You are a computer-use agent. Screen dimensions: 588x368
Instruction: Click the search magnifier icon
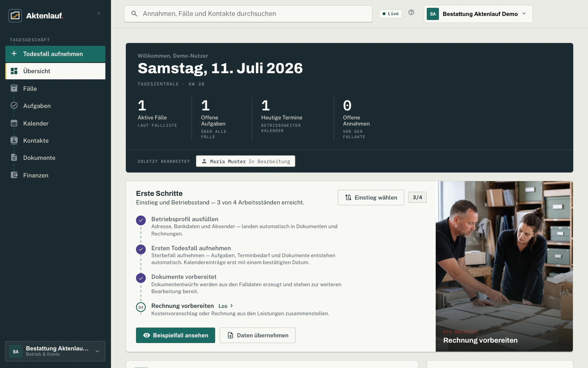(134, 13)
